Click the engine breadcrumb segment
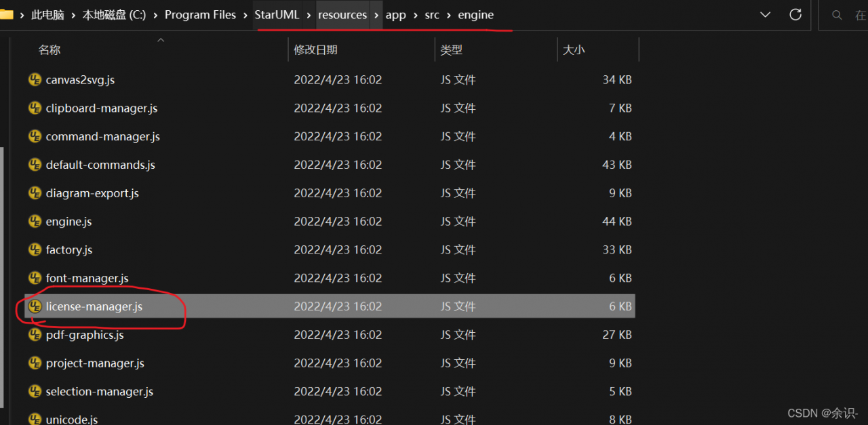Image resolution: width=868 pixels, height=425 pixels. click(476, 15)
